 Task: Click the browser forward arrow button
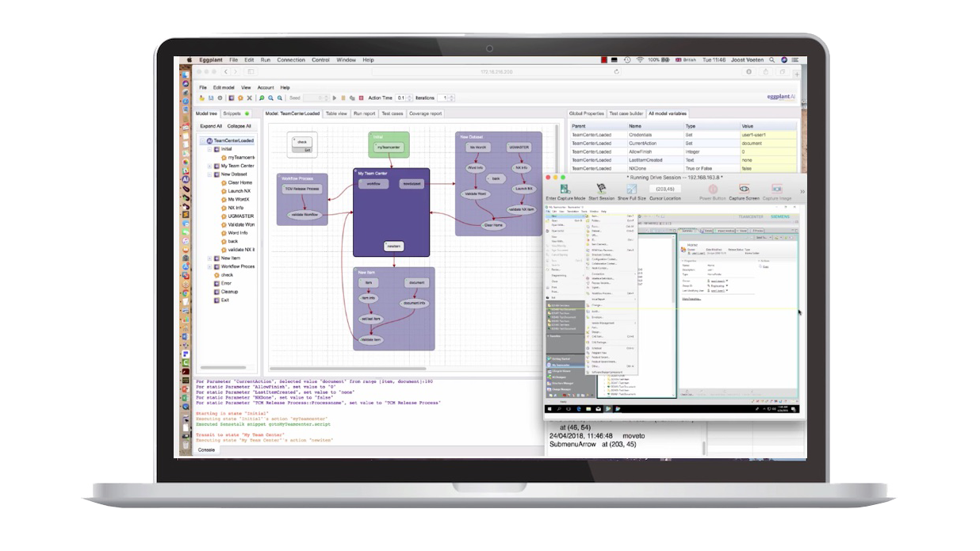tap(235, 71)
